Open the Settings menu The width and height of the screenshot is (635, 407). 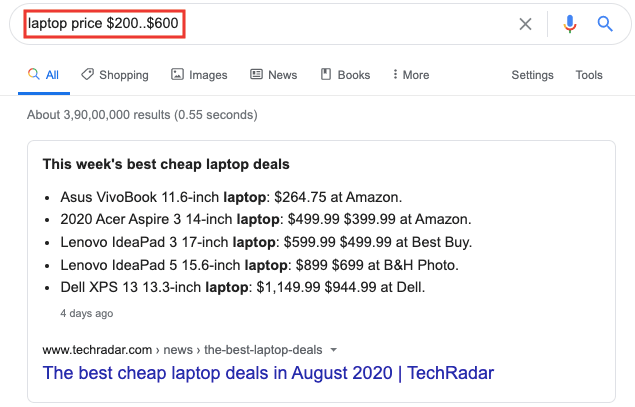(532, 75)
